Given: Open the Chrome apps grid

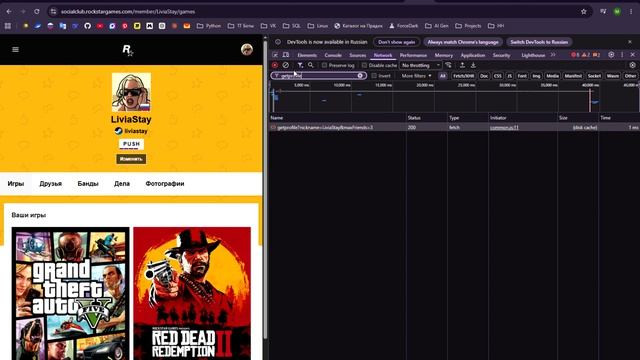Looking at the screenshot, I should coord(8,26).
